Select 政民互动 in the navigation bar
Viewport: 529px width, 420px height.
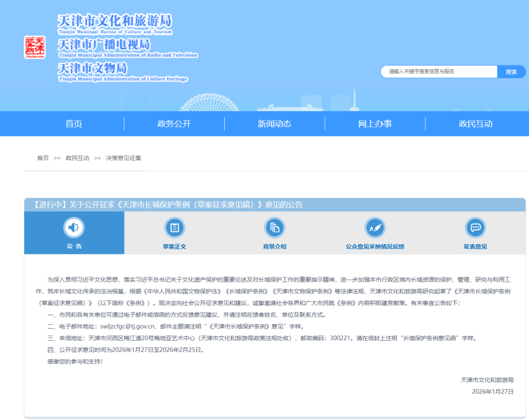pyautogui.click(x=475, y=124)
